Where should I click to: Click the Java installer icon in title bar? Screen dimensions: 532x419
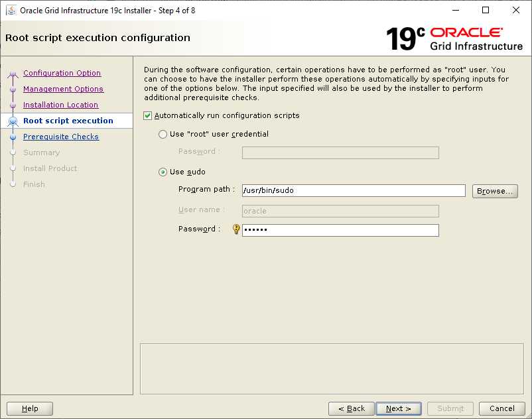11,10
